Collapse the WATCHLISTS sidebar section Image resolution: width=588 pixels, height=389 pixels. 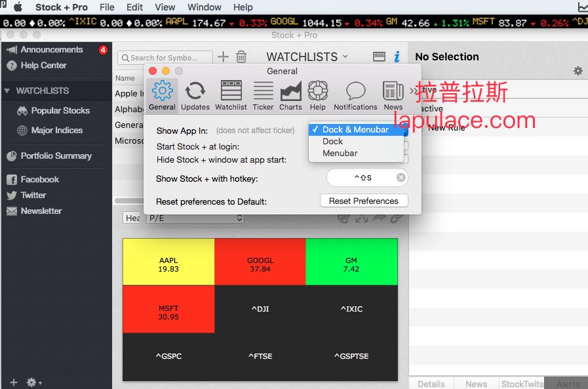coord(7,91)
